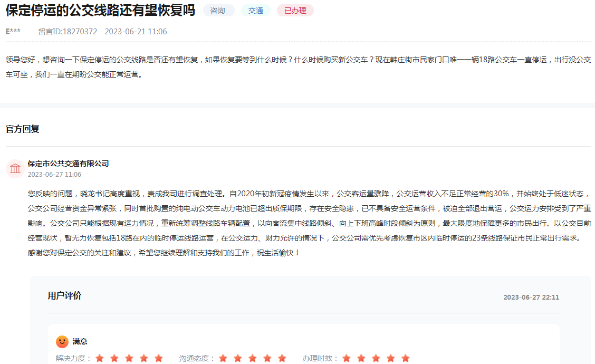Click the reply line starting 感谢您对保定公交
Viewport: 595px width, 364px height.
(164, 253)
